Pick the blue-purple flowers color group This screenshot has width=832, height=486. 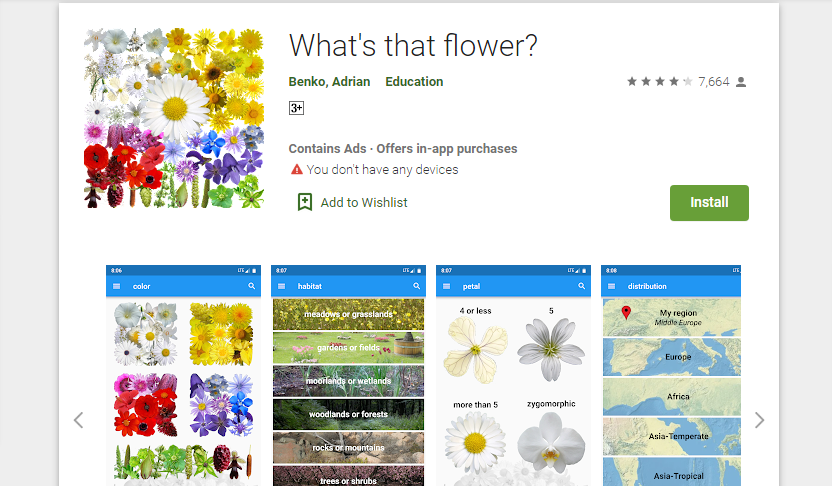click(221, 405)
